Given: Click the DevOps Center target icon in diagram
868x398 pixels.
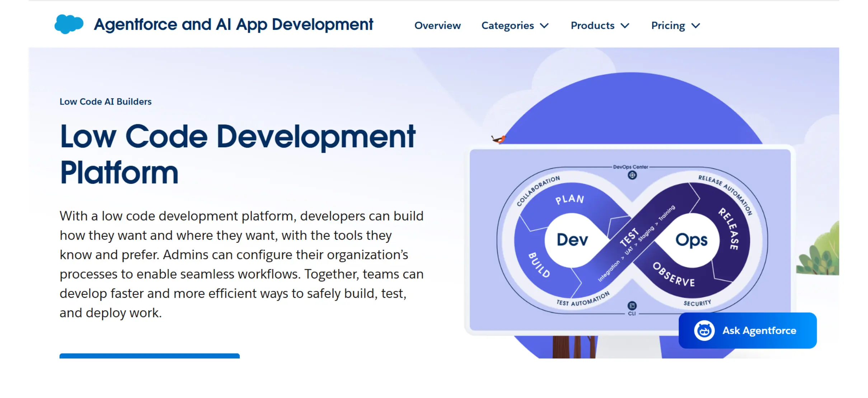Looking at the screenshot, I should (632, 175).
